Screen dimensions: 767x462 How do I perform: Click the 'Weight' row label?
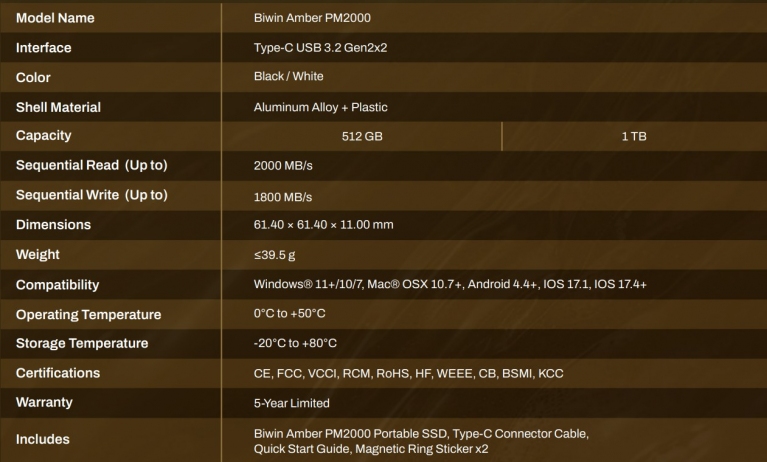tap(38, 254)
